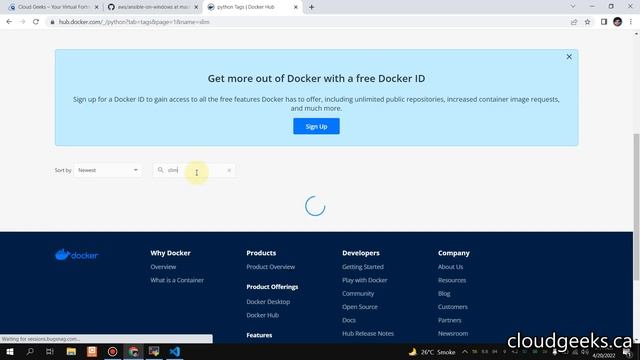Open a new browser tab
640x360 pixels.
click(x=311, y=7)
